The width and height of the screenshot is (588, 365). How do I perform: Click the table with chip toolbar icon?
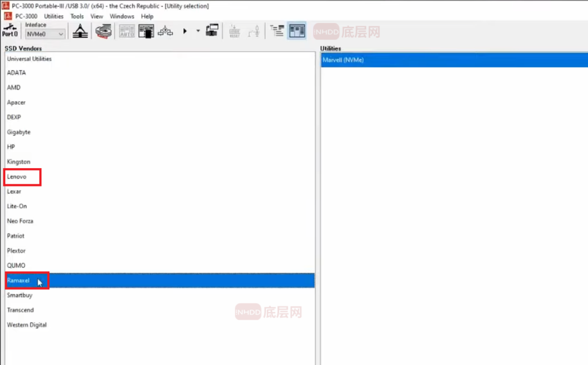point(146,31)
